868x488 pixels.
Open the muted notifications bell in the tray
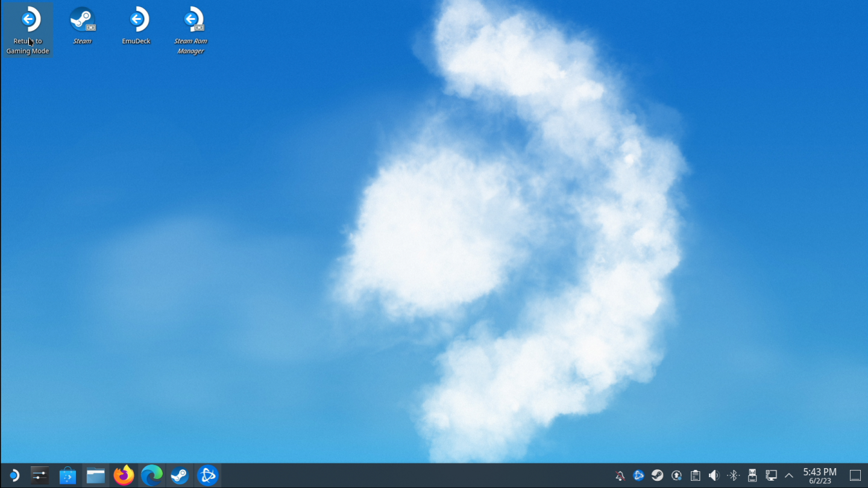click(x=620, y=476)
